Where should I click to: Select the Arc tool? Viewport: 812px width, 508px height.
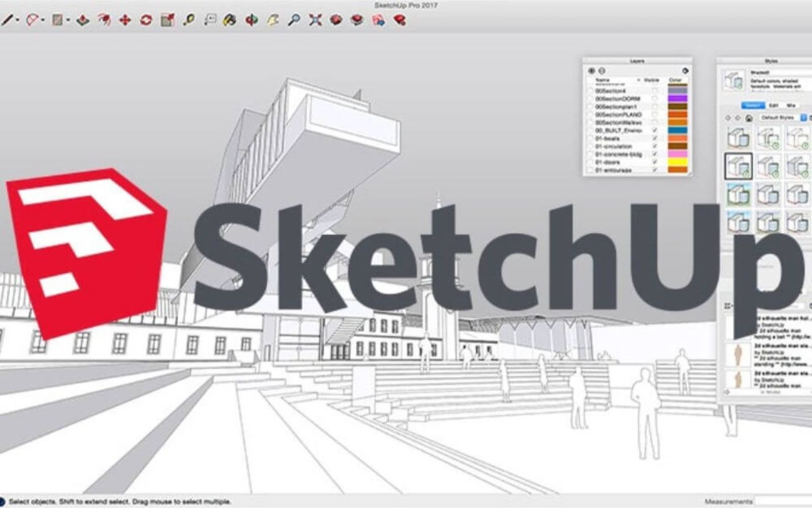pyautogui.click(x=32, y=19)
